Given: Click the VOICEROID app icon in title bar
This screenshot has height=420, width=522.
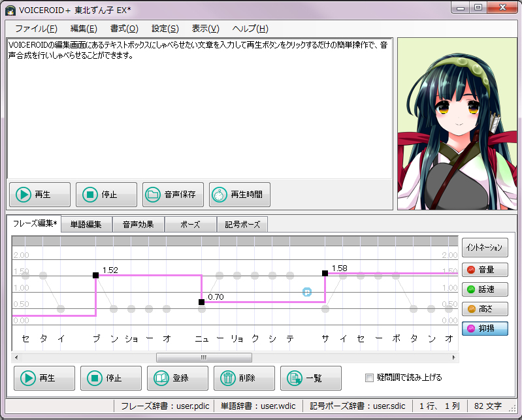Looking at the screenshot, I should point(10,10).
